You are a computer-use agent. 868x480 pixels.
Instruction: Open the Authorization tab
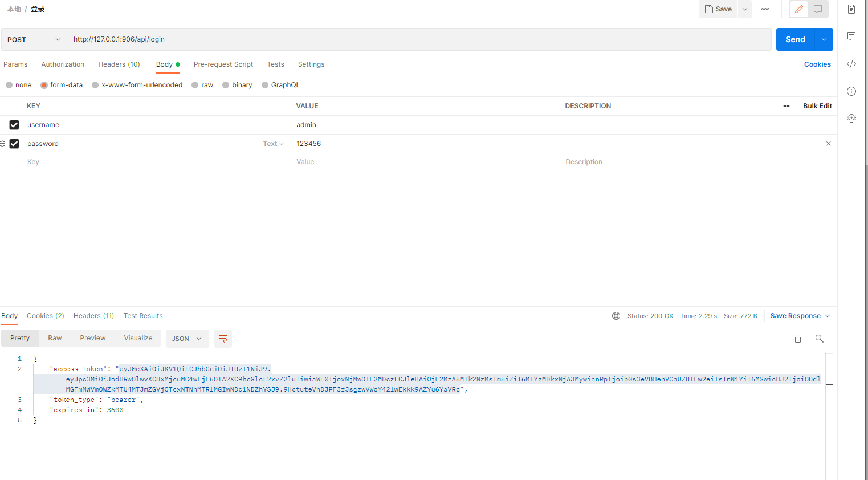point(63,64)
